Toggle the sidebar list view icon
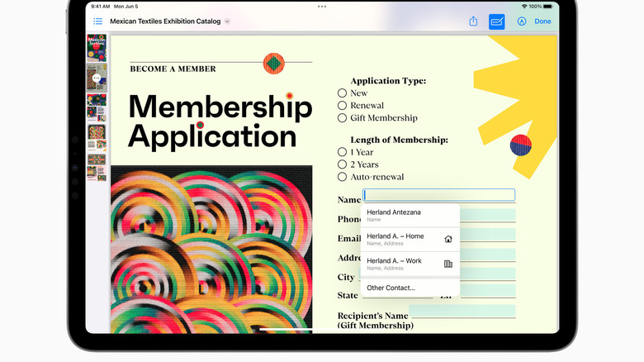The height and width of the screenshot is (362, 644). click(x=98, y=21)
